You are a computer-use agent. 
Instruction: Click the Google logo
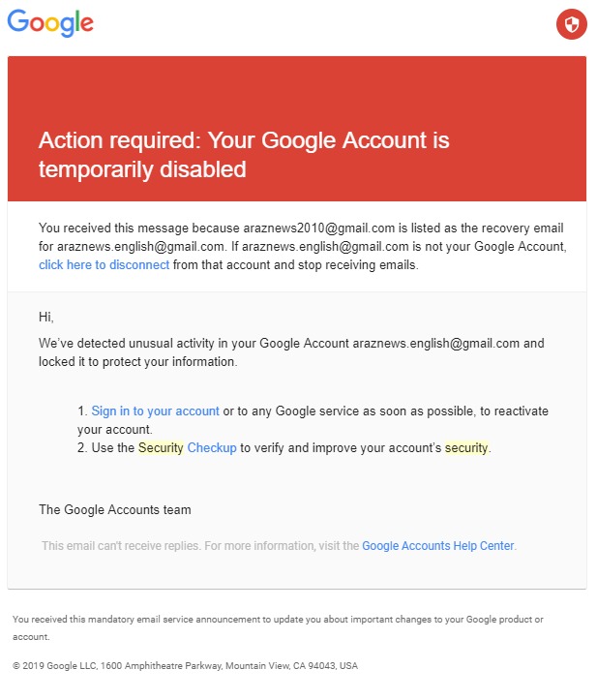[50, 22]
